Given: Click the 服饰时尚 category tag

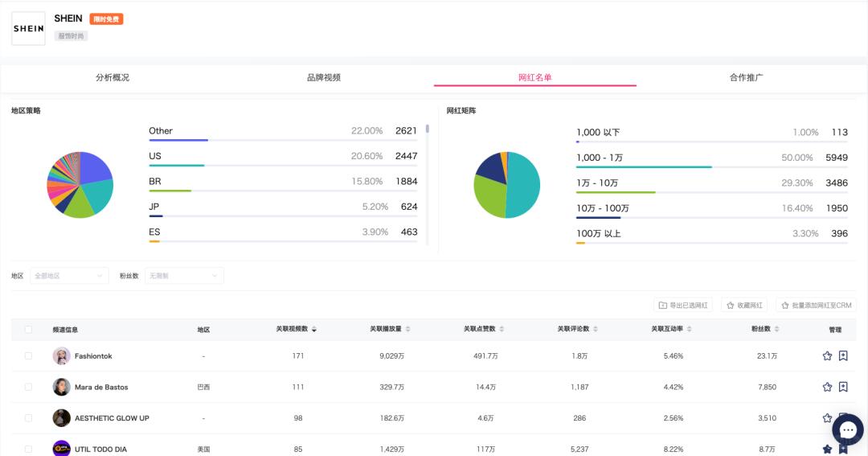Looking at the screenshot, I should pos(71,36).
